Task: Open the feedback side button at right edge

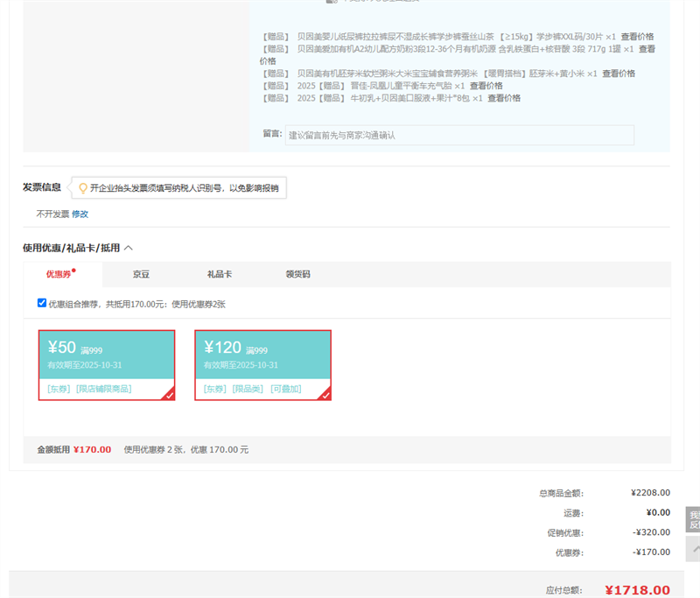Action: pyautogui.click(x=693, y=520)
